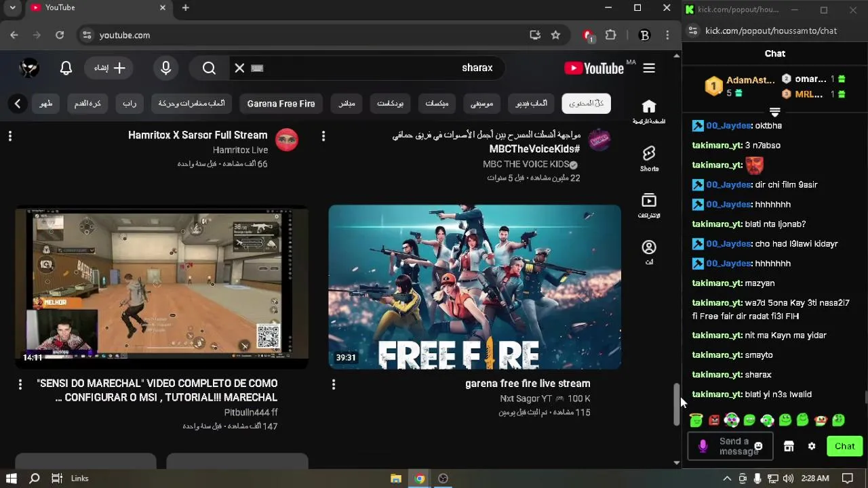Show hidden system tray icons
Viewport: 868px width, 488px height.
pos(727,479)
